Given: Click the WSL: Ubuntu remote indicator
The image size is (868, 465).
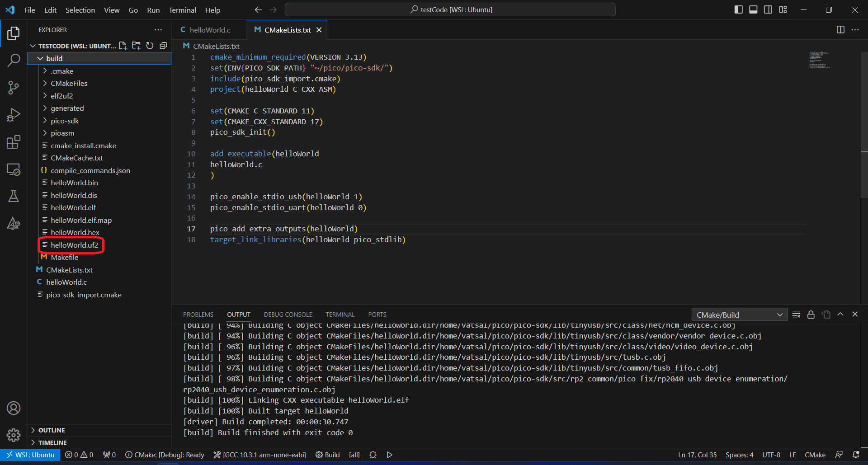Looking at the screenshot, I should click(30, 455).
